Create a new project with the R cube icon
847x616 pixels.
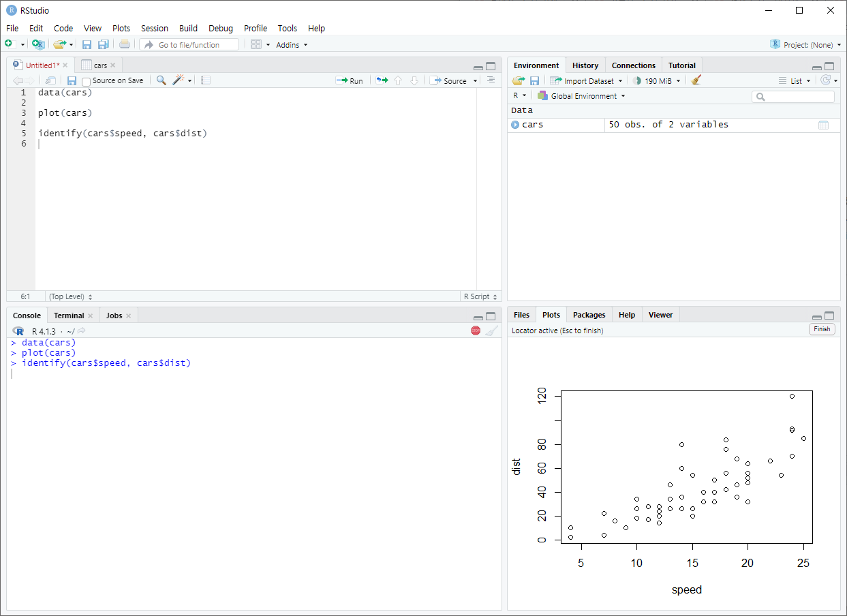point(38,44)
